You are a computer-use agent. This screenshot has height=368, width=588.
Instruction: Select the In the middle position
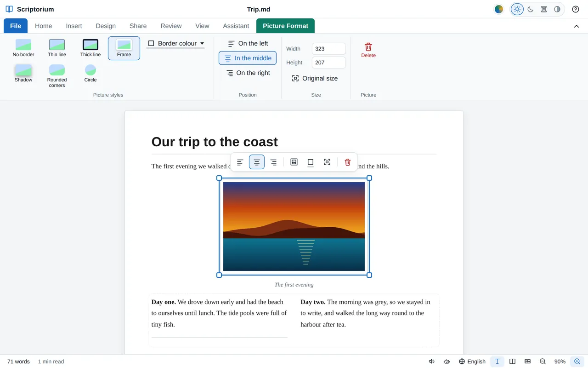(x=248, y=58)
